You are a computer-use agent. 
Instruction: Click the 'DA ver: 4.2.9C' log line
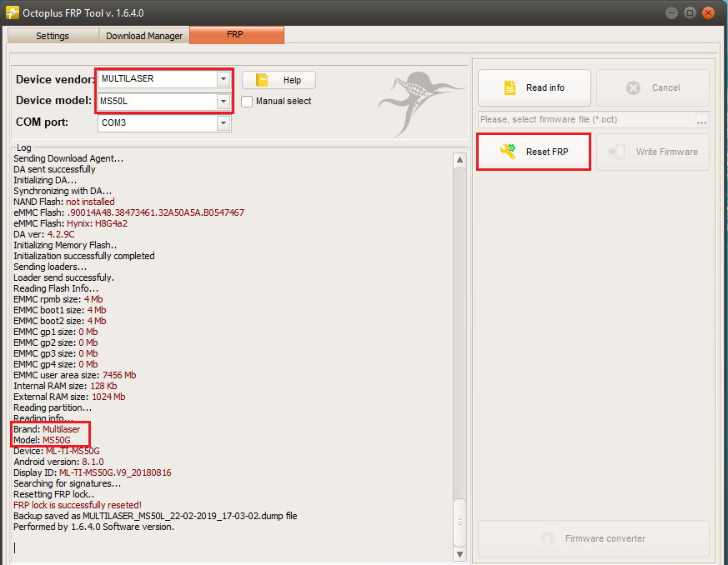tap(44, 234)
